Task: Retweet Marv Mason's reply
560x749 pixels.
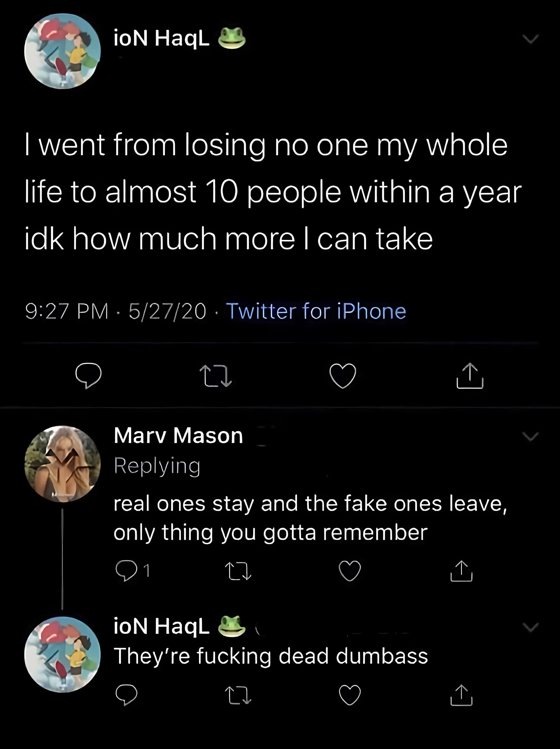Action: (238, 571)
